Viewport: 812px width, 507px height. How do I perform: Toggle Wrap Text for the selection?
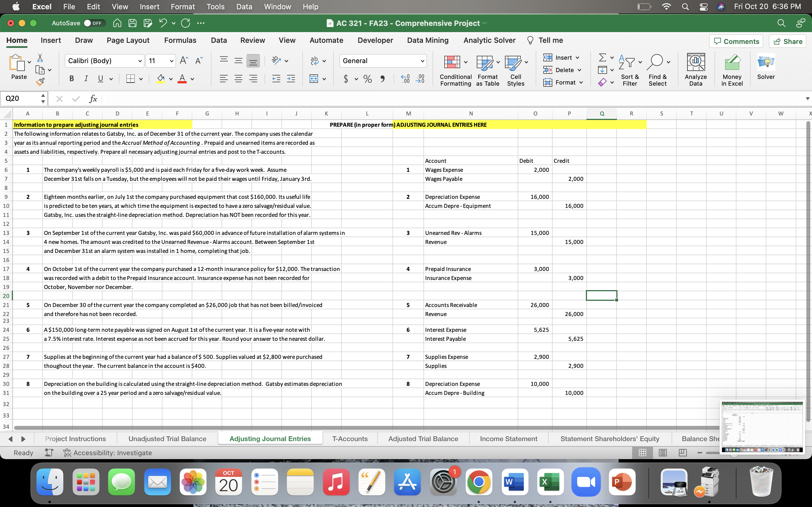coord(314,61)
